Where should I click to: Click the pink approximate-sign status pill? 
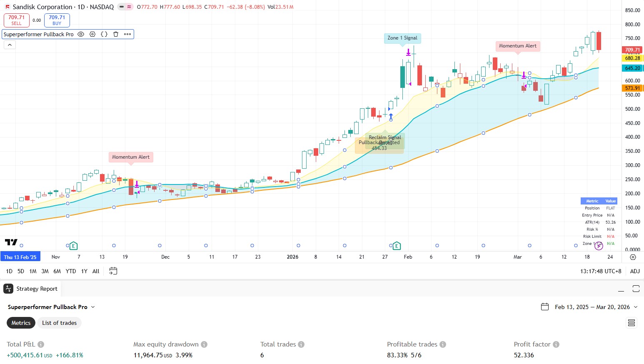click(129, 7)
